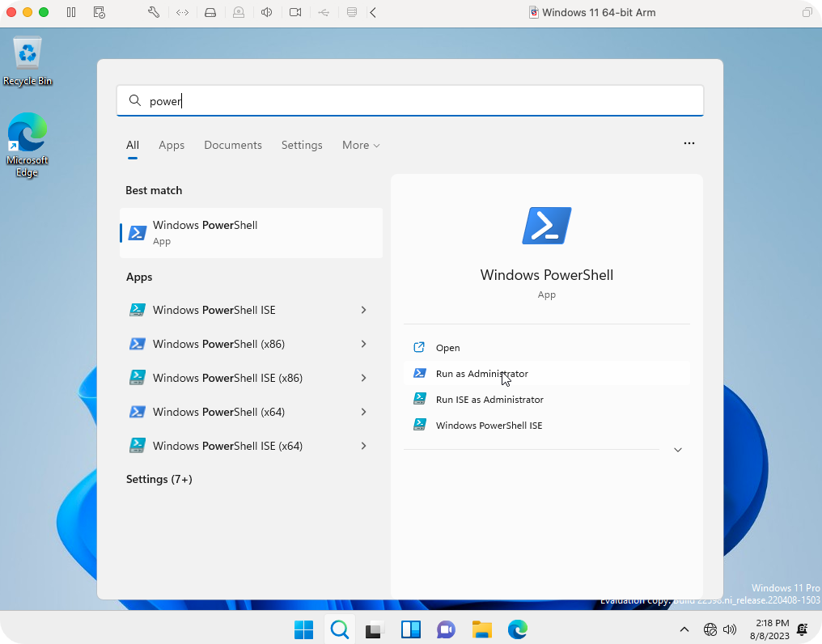Open the VM snapshot manager icon
The width and height of the screenshot is (822, 644).
pyautogui.click(x=99, y=12)
